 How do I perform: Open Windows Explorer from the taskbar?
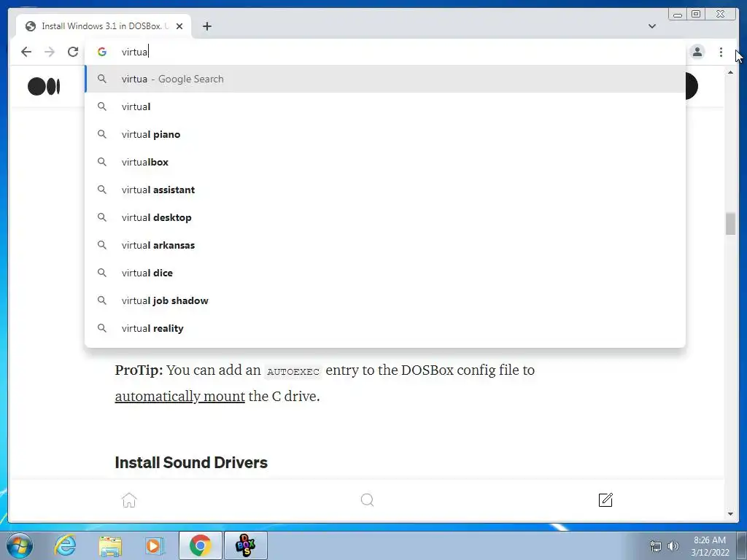point(110,545)
